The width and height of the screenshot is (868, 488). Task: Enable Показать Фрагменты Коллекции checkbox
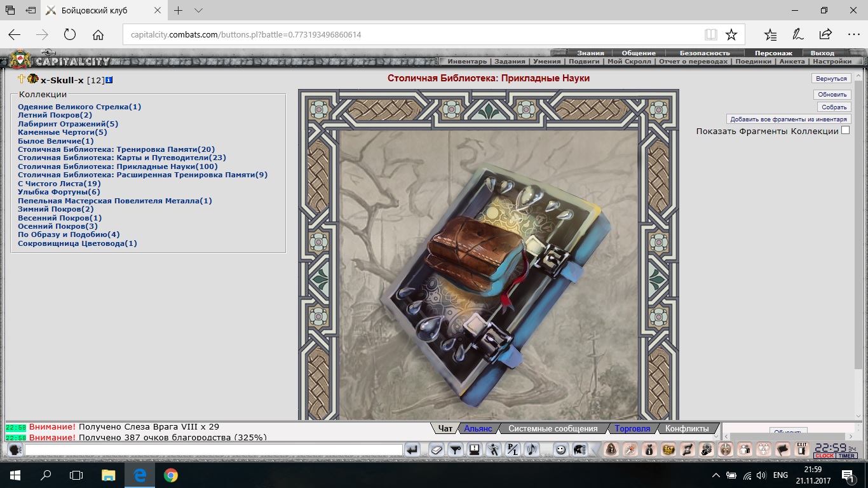[845, 130]
